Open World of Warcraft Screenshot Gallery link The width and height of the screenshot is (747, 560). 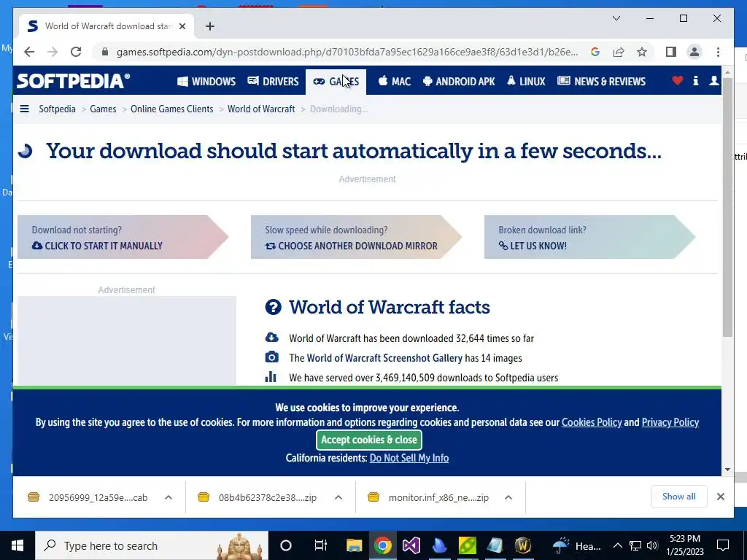pyautogui.click(x=384, y=358)
